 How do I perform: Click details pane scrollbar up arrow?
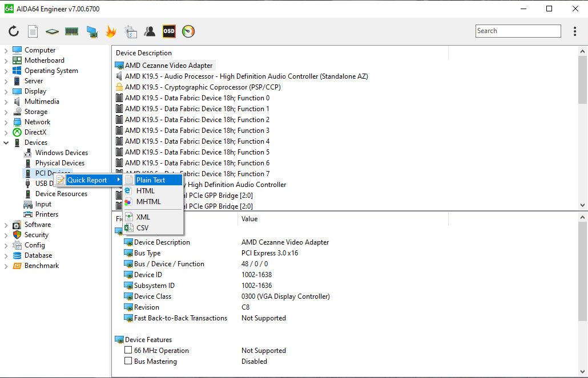pos(582,217)
